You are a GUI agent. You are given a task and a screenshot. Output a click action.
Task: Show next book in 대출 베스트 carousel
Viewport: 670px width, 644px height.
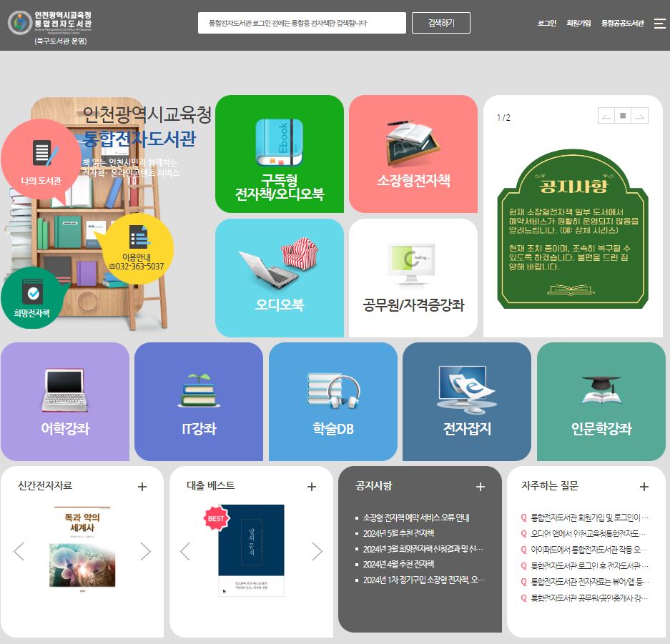pyautogui.click(x=317, y=551)
